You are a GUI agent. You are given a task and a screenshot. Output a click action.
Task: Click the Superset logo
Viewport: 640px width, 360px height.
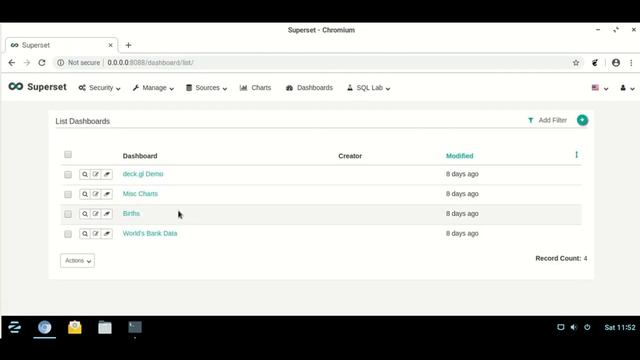point(37,87)
